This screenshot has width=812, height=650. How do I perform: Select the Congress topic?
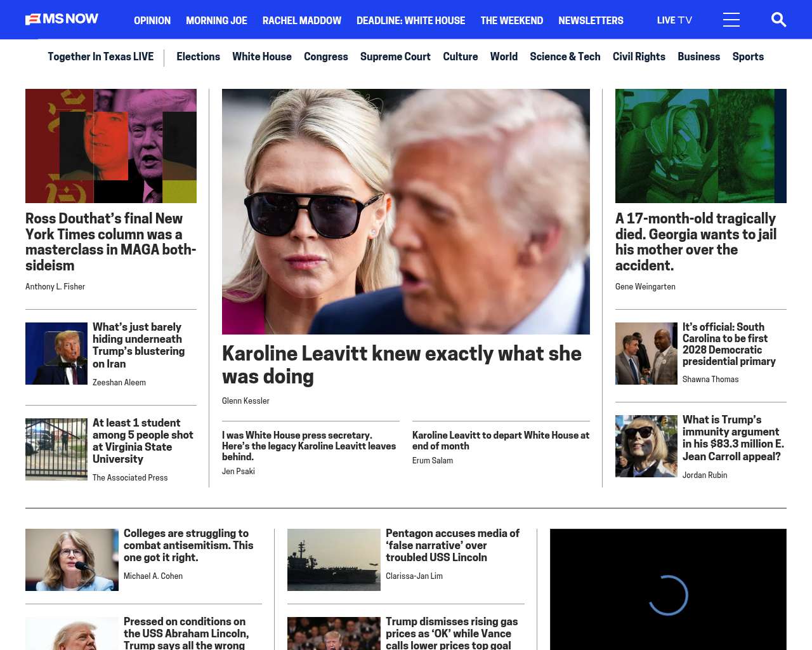tap(326, 56)
